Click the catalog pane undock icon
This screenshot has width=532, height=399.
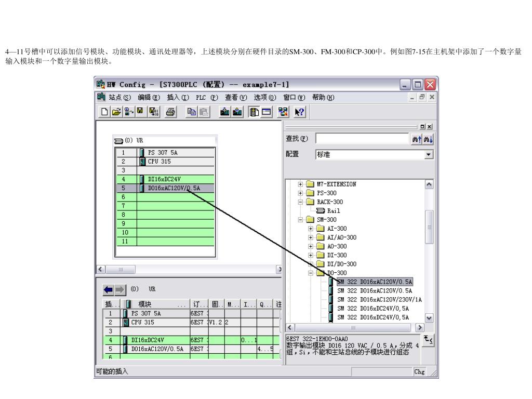coord(422,126)
